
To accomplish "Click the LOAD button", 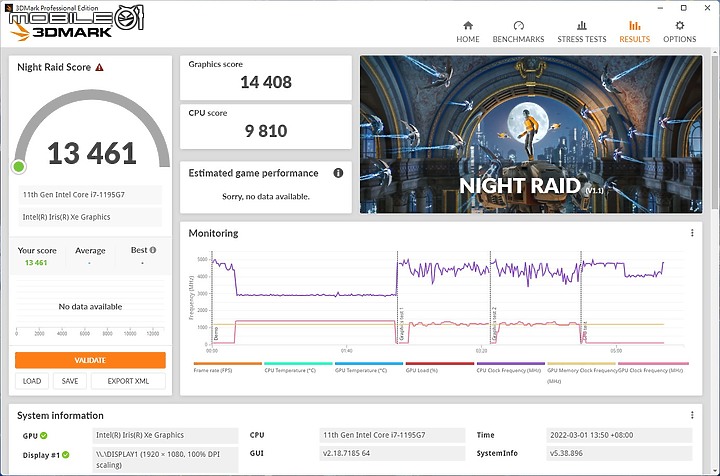I will (32, 381).
